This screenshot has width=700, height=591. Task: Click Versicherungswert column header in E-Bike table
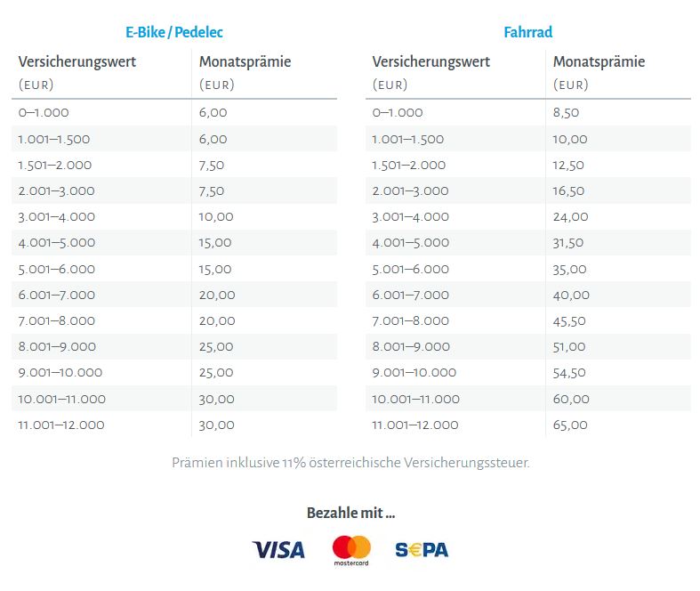[x=77, y=62]
